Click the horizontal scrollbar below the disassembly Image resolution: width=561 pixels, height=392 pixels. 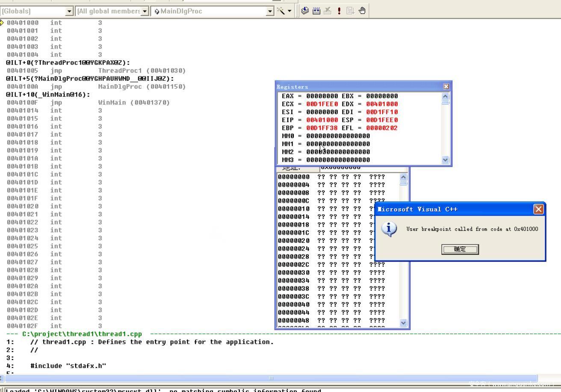pos(270,378)
